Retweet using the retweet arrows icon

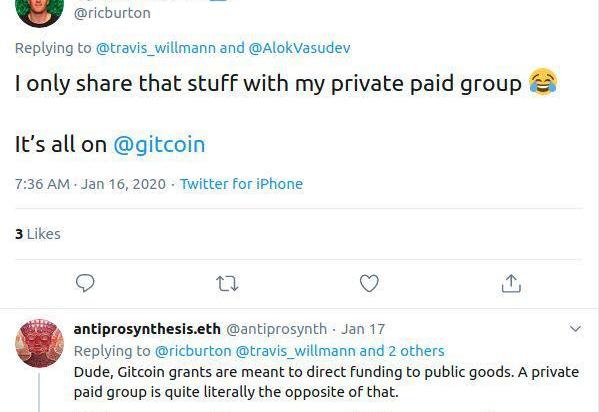click(227, 284)
